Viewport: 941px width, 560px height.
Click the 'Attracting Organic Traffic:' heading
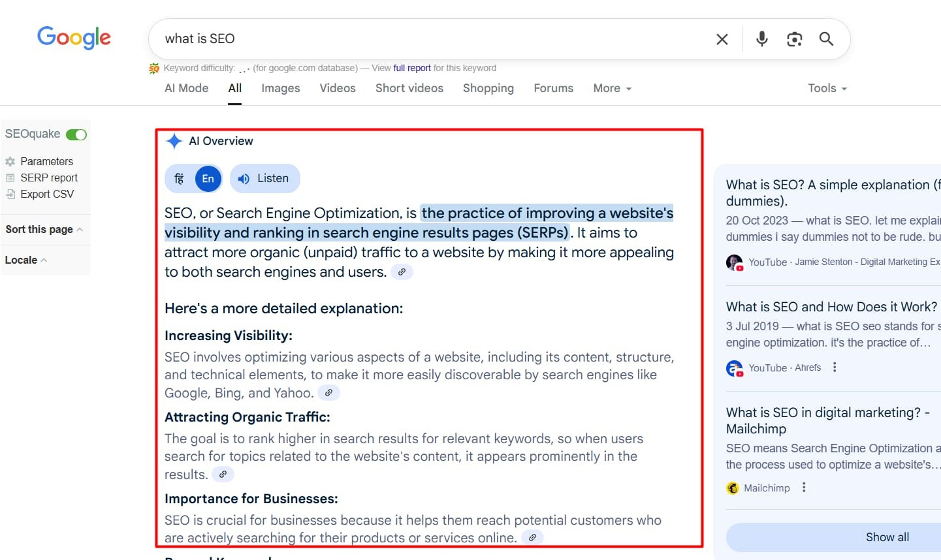click(247, 417)
